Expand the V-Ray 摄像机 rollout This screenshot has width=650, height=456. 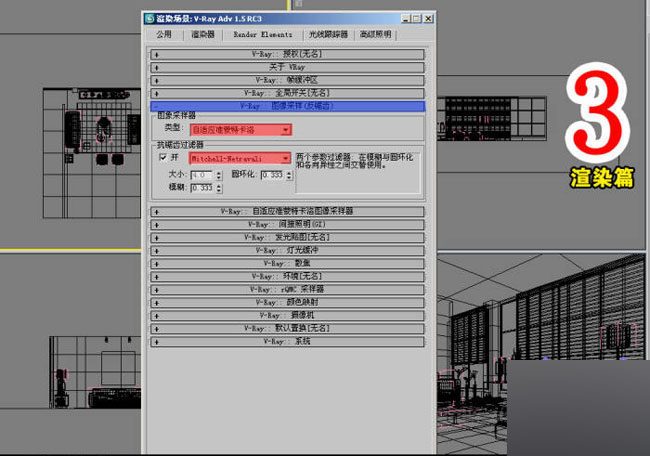click(287, 315)
